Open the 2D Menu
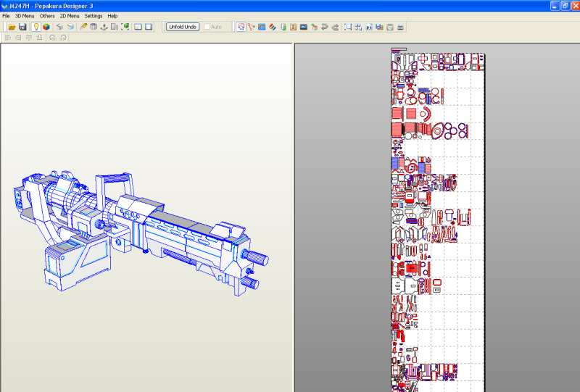580x392 pixels. pos(70,16)
